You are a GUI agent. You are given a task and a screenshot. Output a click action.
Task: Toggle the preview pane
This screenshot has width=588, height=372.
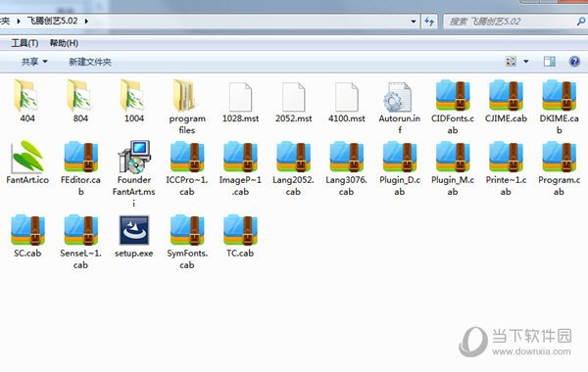pos(550,62)
